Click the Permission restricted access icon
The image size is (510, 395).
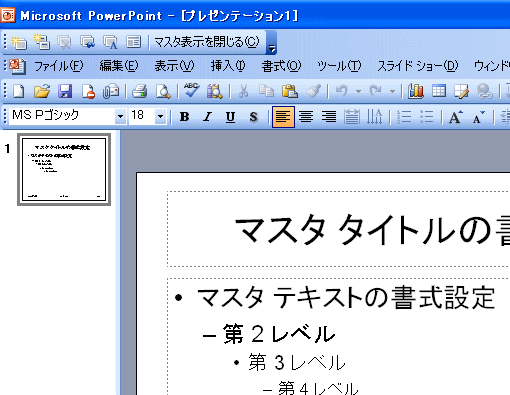(88, 91)
